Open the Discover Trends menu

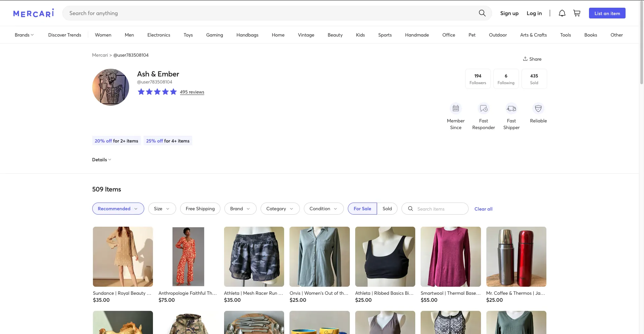(x=65, y=35)
